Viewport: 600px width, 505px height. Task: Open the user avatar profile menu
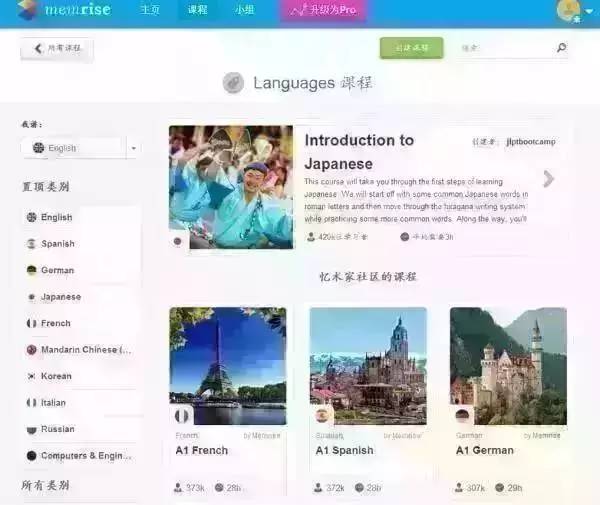pos(569,11)
